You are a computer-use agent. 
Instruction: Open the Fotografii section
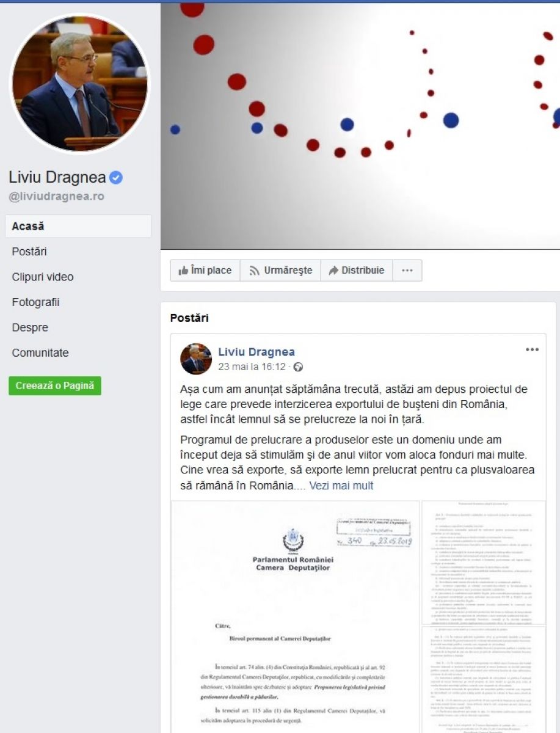(35, 302)
